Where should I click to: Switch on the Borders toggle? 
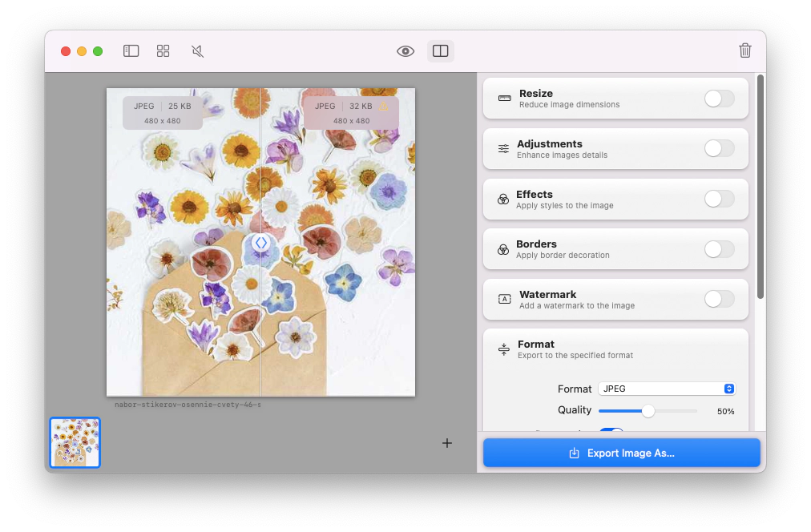click(719, 249)
